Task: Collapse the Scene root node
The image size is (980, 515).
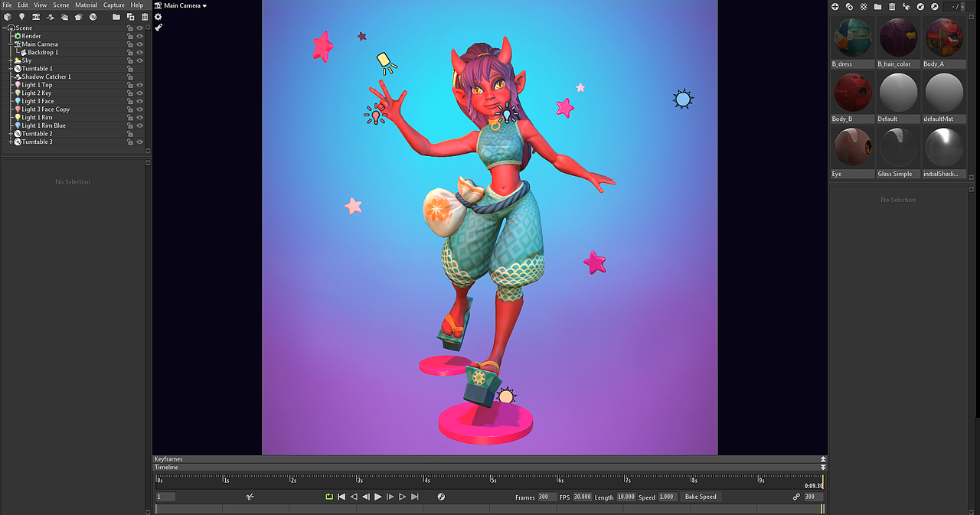Action: (x=5, y=28)
